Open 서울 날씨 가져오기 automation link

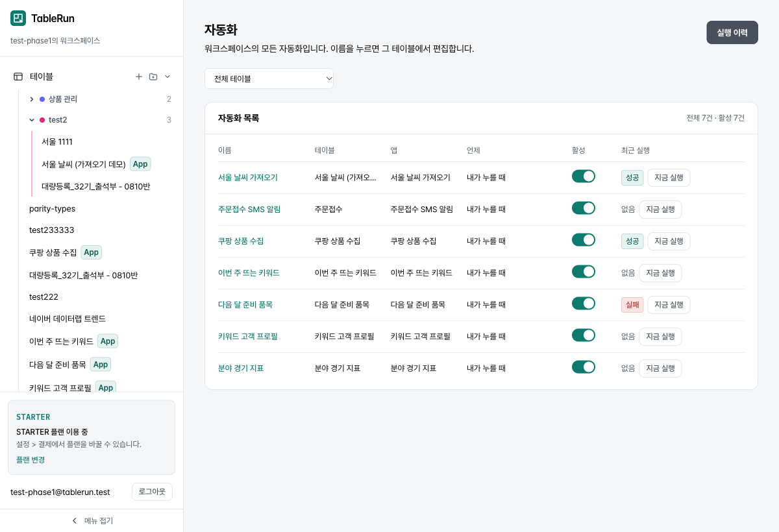(248, 178)
